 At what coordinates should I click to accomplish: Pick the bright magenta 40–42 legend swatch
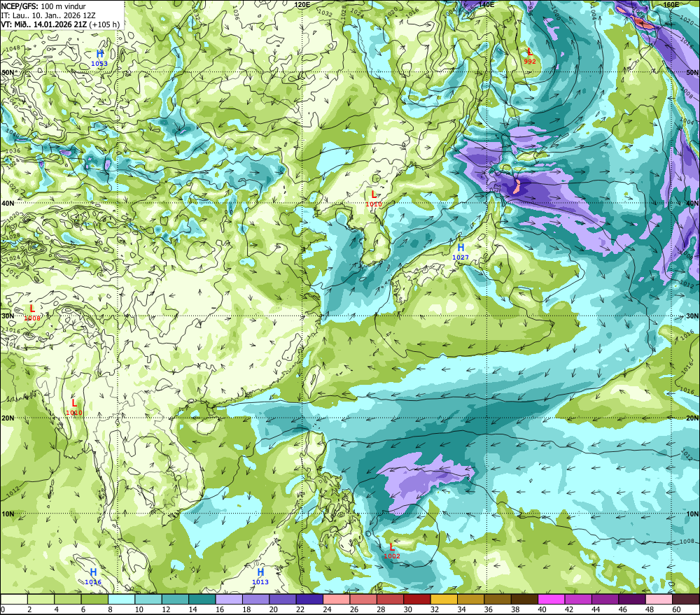[x=552, y=599]
